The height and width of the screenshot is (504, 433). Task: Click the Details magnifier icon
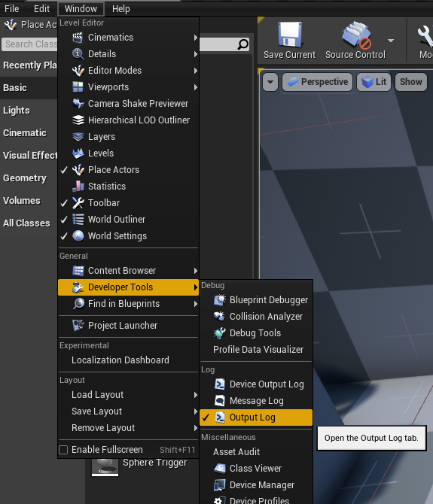pos(78,54)
